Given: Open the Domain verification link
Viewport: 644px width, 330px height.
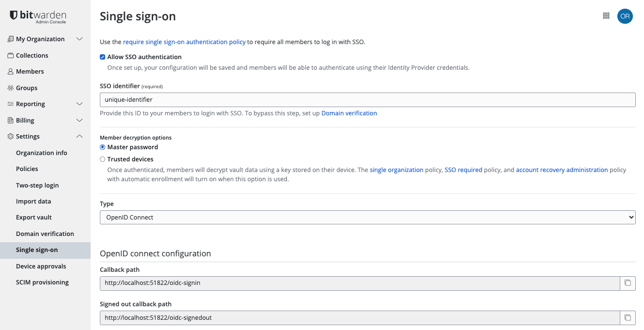Looking at the screenshot, I should tap(349, 113).
